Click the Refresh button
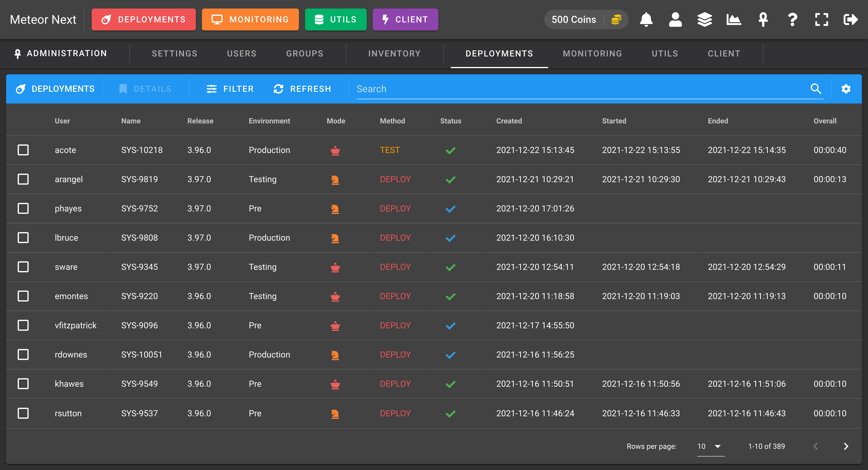Screen dimensions: 868x470 click(302, 89)
